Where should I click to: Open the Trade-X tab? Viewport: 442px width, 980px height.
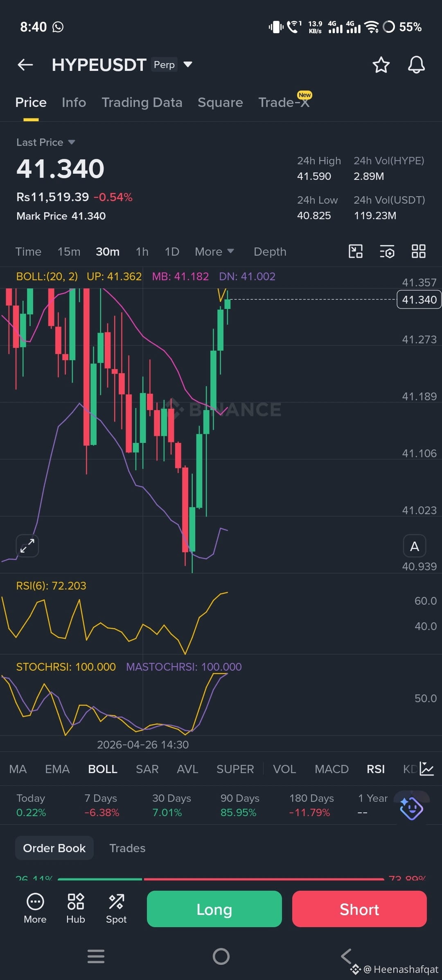pyautogui.click(x=284, y=102)
